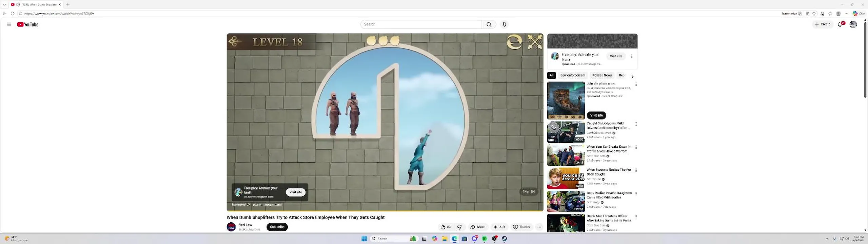Show hidden system tray icons
Viewport: 868px width, 244px height.
(827, 239)
